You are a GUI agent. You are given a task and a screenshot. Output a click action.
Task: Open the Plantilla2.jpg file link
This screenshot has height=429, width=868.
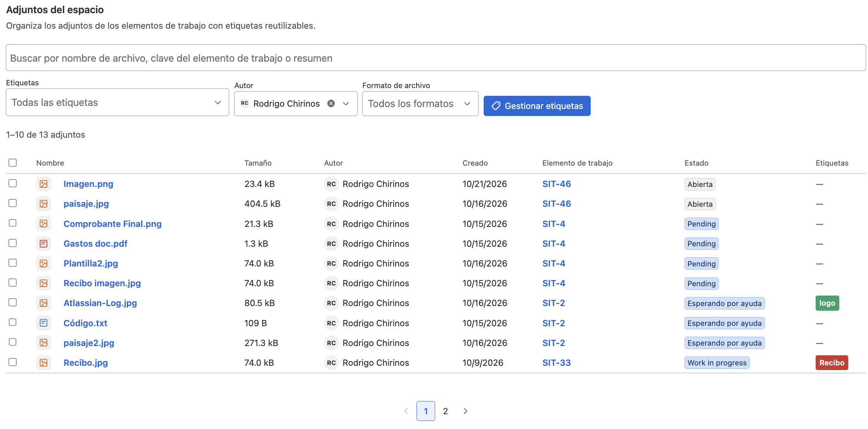click(91, 263)
